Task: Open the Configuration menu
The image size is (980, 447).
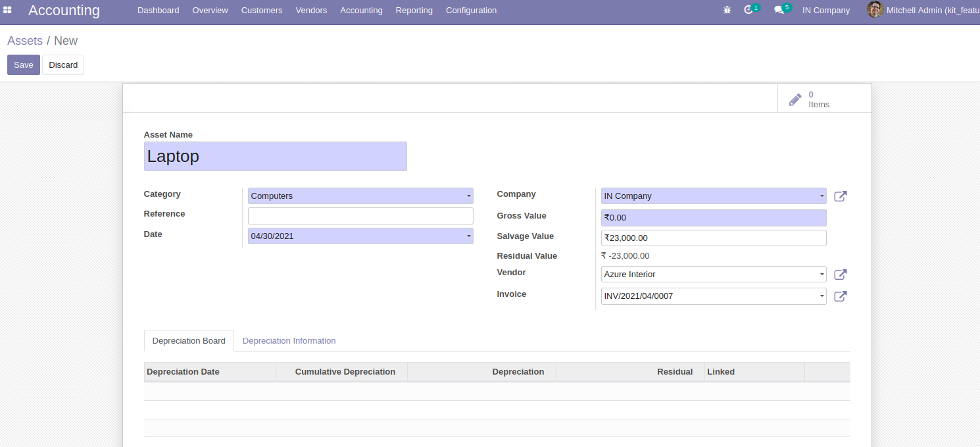Action: pos(471,11)
